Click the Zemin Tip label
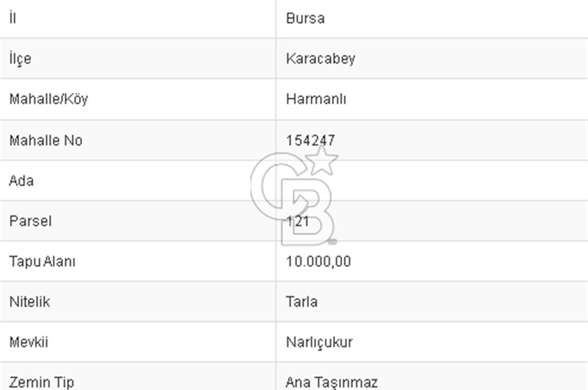 (41, 382)
